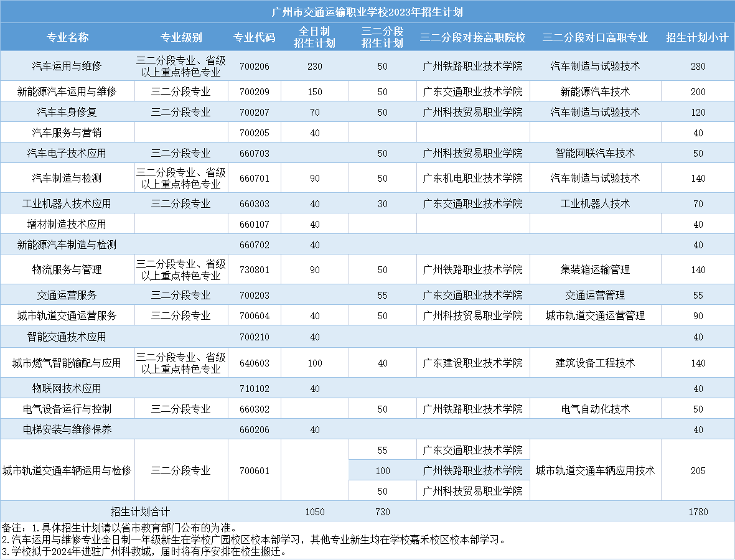Click the 新能源汽车制造与检测 major cell
The image size is (735, 560).
click(x=67, y=245)
